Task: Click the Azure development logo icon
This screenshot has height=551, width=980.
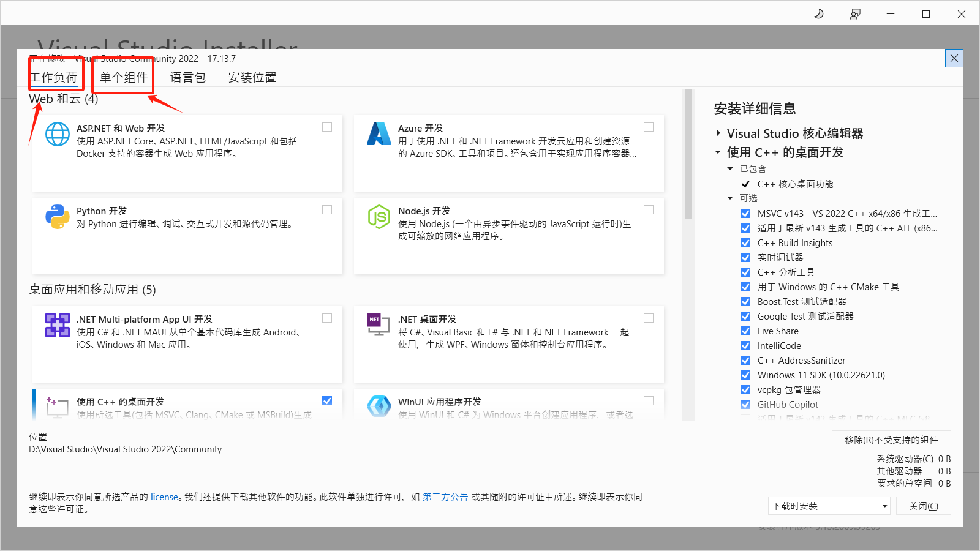Action: pyautogui.click(x=379, y=134)
